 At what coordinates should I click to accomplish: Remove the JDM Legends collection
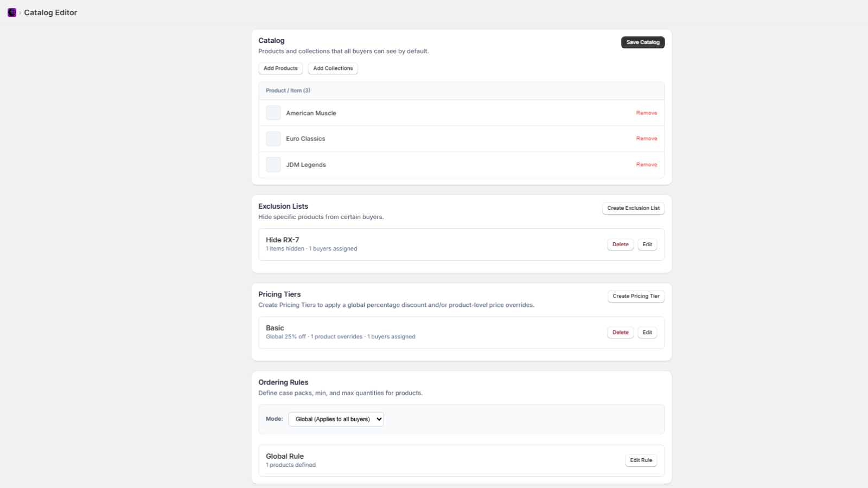647,165
